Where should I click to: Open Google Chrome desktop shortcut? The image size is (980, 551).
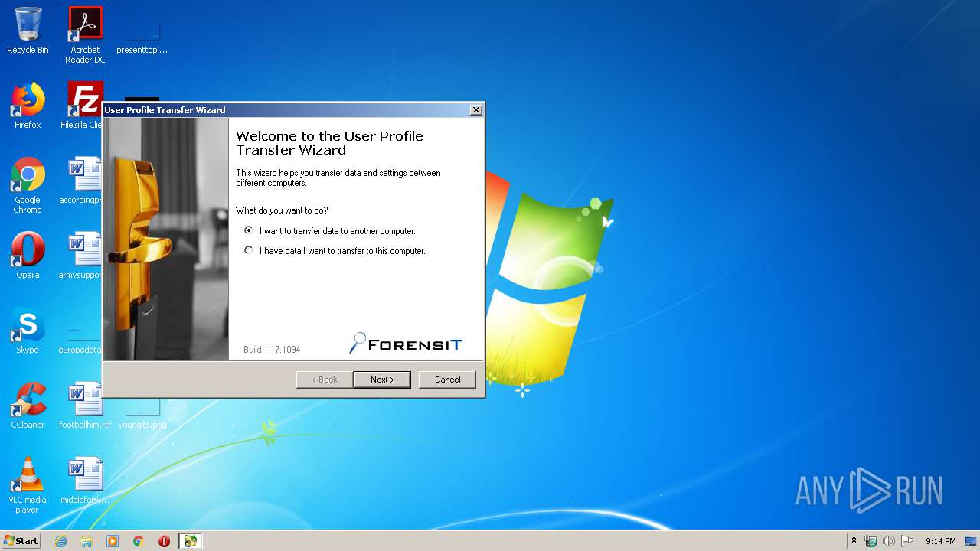[28, 185]
